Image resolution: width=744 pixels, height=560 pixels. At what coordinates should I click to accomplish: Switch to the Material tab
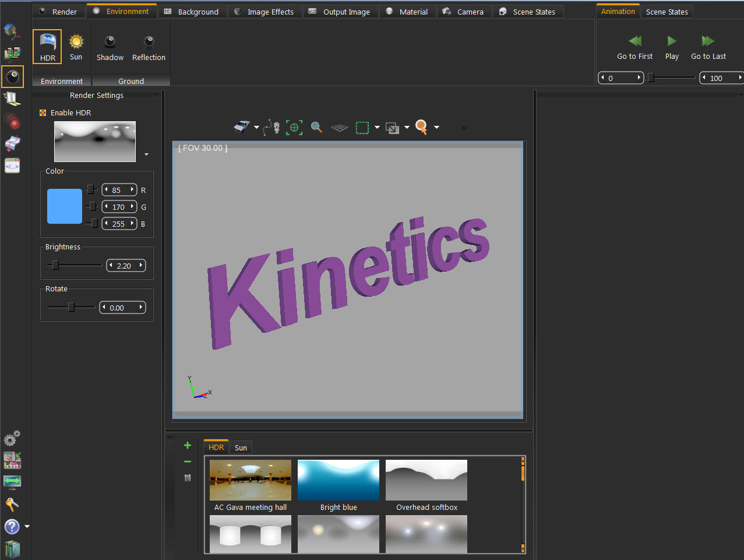[x=407, y=12]
